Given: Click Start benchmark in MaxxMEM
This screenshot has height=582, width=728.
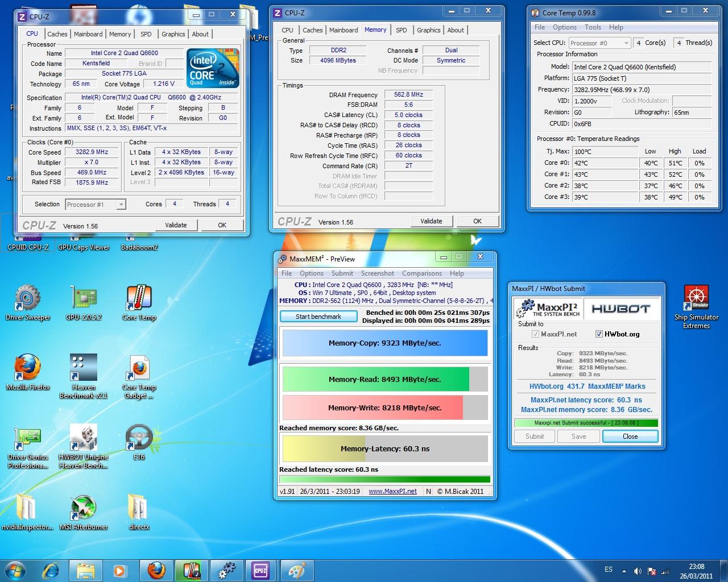Looking at the screenshot, I should click(318, 317).
